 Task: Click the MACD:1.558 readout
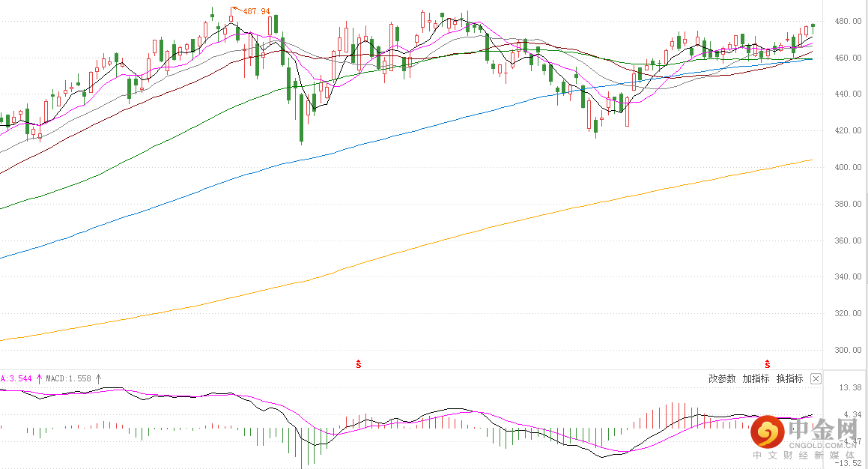click(68, 379)
